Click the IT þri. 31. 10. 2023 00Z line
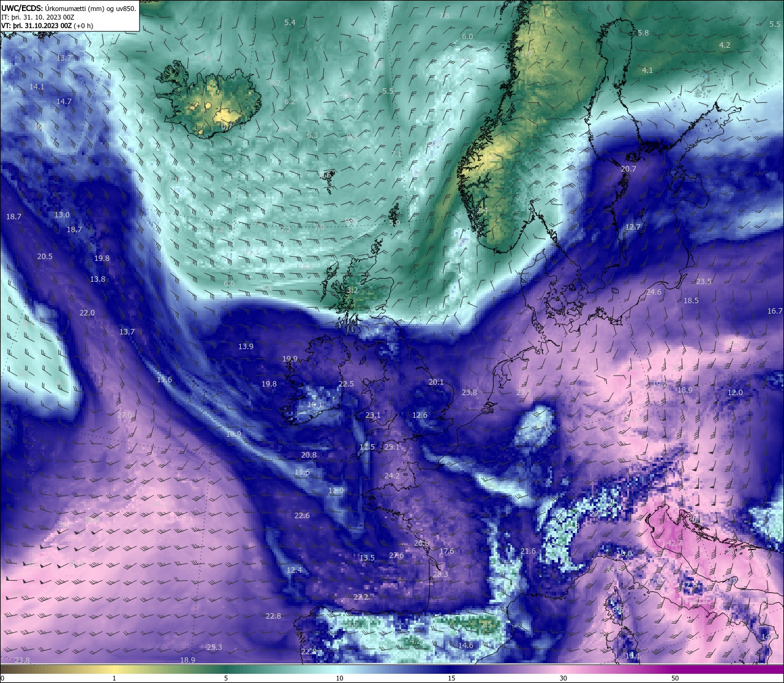The image size is (784, 683). point(38,17)
